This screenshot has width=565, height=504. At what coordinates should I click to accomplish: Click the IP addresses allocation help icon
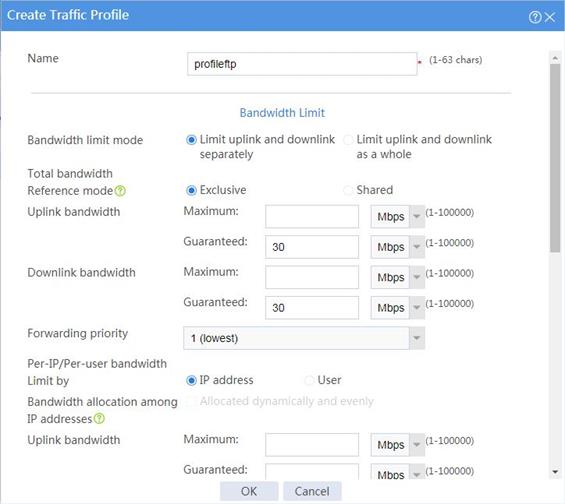(99, 418)
